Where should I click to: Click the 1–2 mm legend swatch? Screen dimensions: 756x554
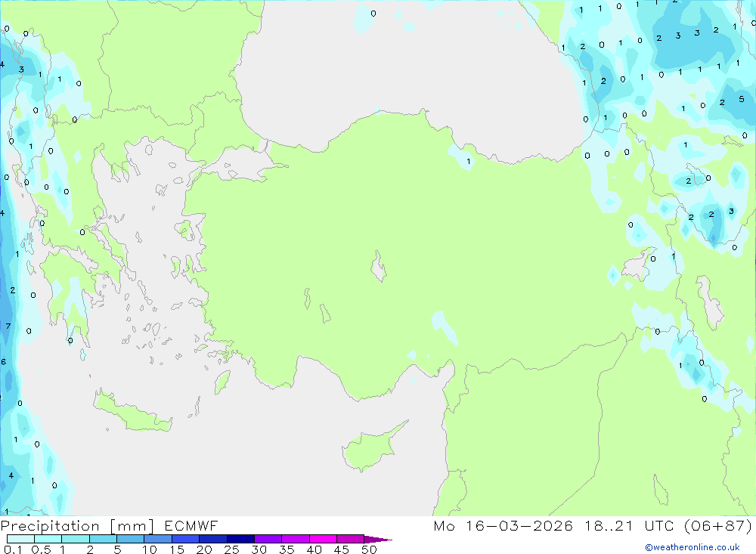pos(76,539)
